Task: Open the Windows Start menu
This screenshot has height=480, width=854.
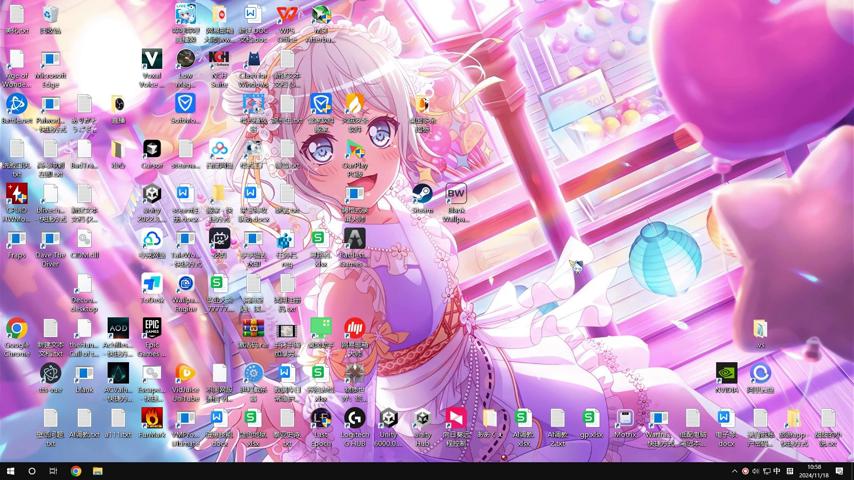Action: pyautogui.click(x=11, y=471)
